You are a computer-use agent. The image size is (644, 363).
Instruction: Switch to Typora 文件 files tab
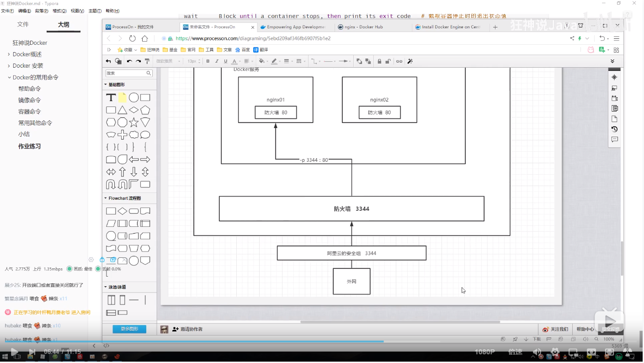[23, 24]
